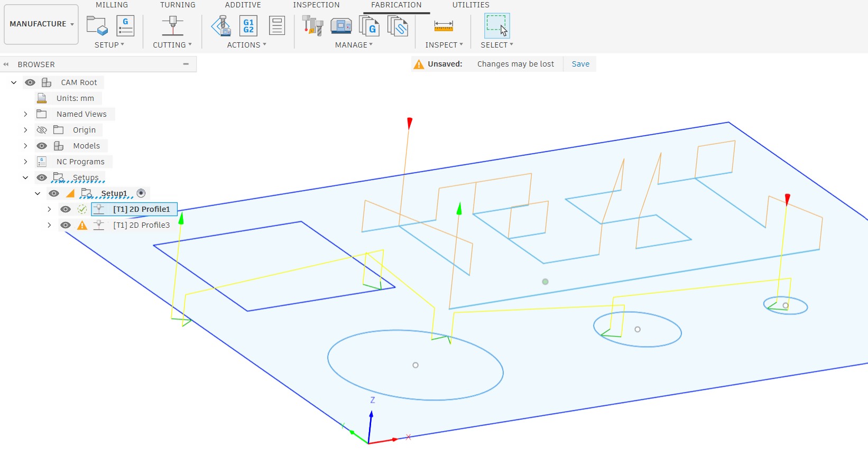The image size is (868, 466).
Task: Hide the Models node using its eye
Action: coord(42,146)
